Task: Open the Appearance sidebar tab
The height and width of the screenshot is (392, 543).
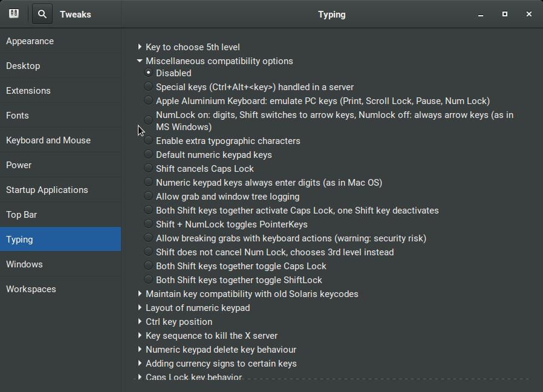Action: pos(30,41)
